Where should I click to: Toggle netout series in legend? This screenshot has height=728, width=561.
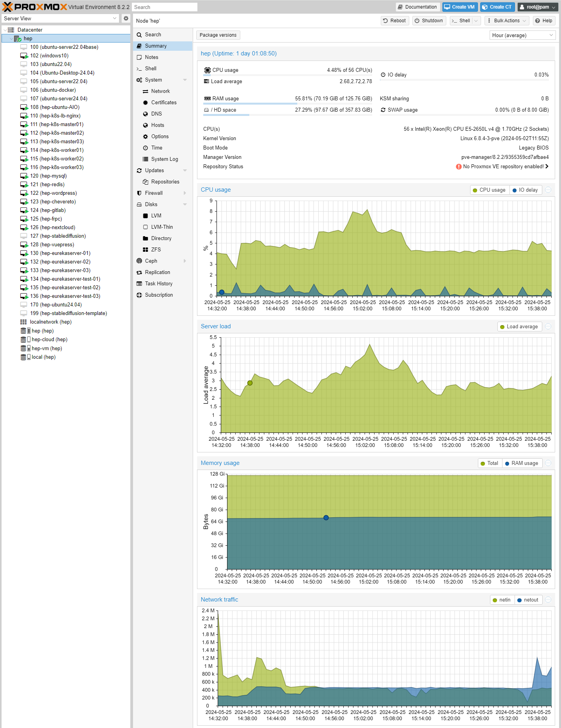[528, 600]
